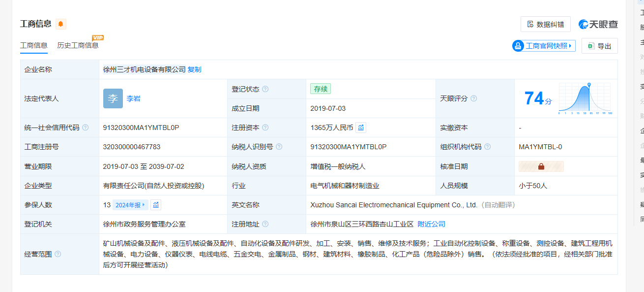Click the locked 核准日期 value
This screenshot has height=292, width=644.
click(541, 166)
